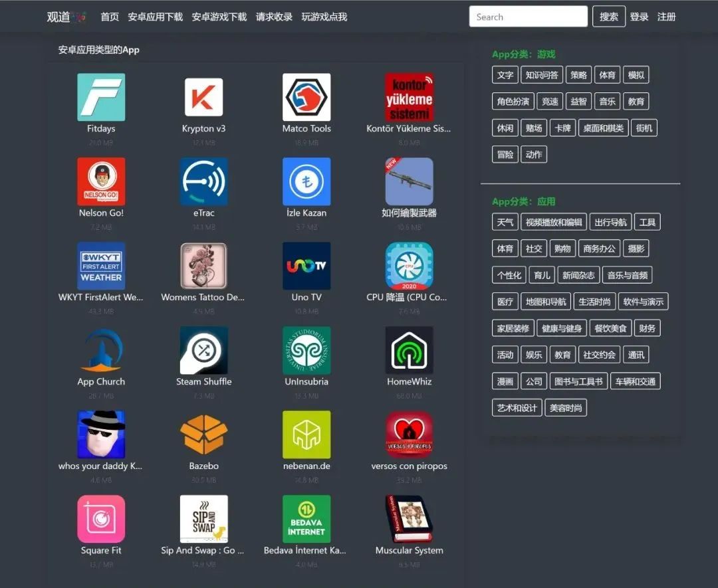Open Bedava İnternet app icon

point(306,519)
